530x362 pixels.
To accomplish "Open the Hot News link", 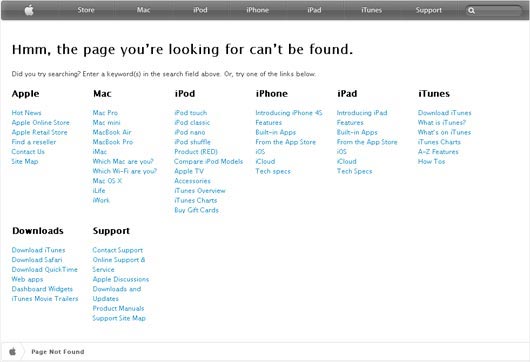I will pyautogui.click(x=26, y=113).
